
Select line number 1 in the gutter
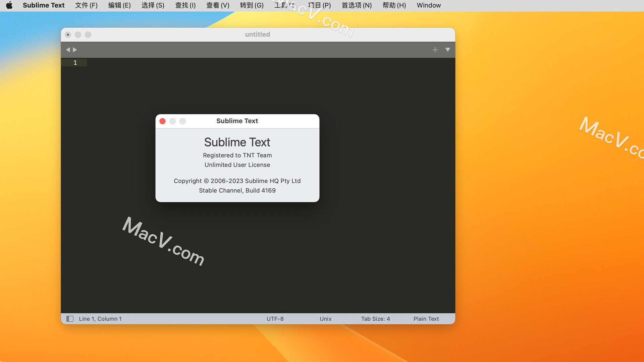tap(75, 63)
